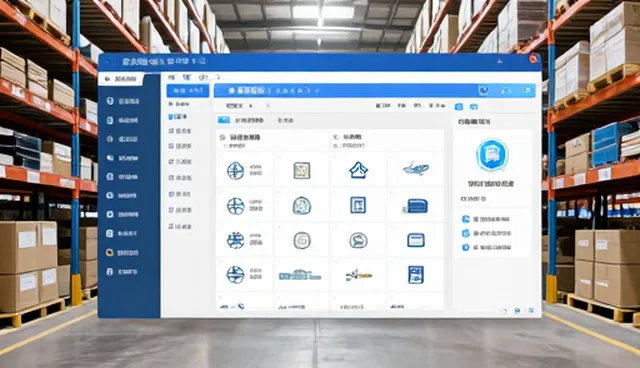Switch to the second blue view-mode icon

point(473,106)
